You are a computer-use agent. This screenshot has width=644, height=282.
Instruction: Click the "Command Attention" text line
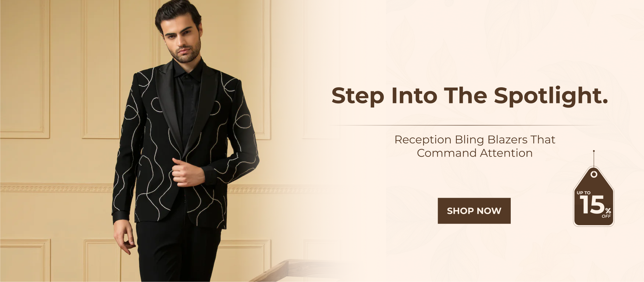(x=475, y=153)
